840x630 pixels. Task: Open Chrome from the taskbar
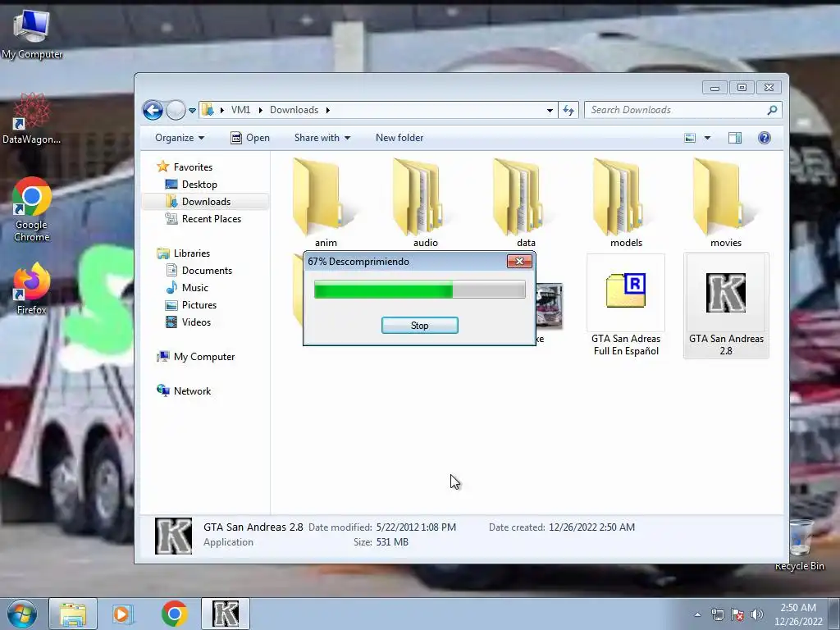click(174, 614)
